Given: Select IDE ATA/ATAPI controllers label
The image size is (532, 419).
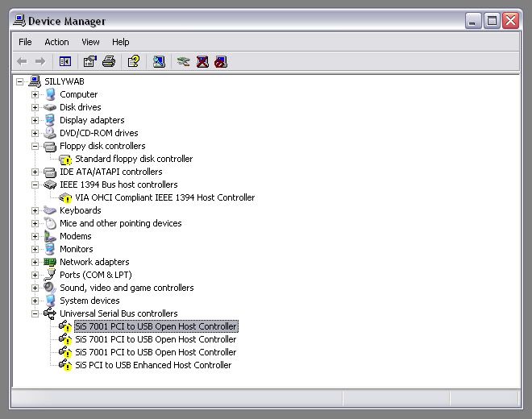Looking at the screenshot, I should (111, 172).
